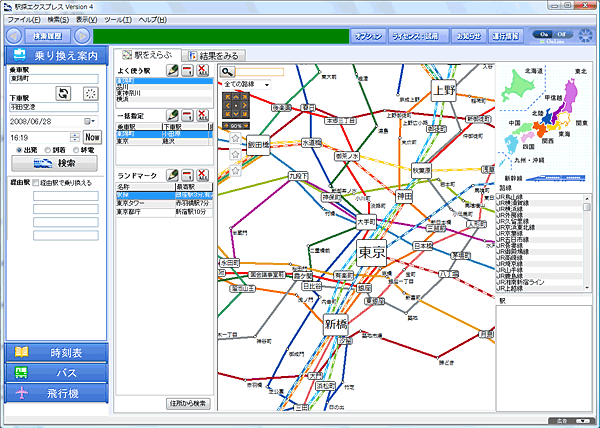Pan the map down with arrow pad
600x428 pixels.
click(x=236, y=114)
